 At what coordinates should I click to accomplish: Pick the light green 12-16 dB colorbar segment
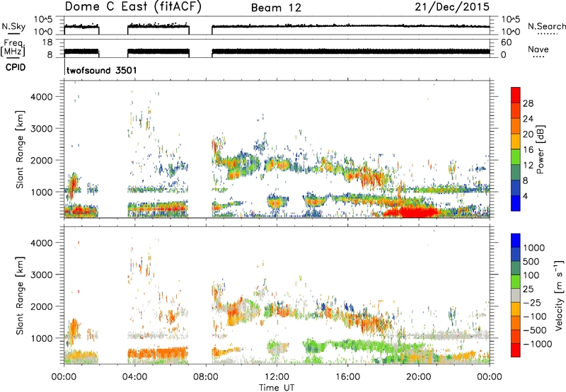click(x=516, y=157)
